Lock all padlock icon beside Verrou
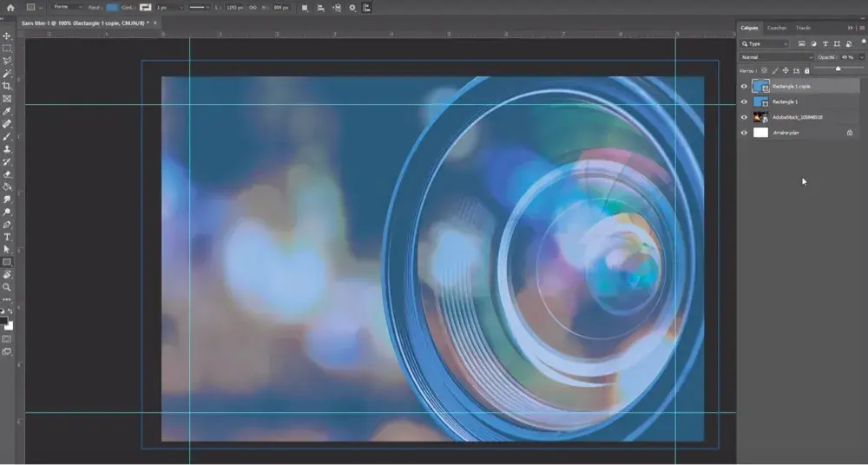Image resolution: width=868 pixels, height=465 pixels. pos(806,71)
